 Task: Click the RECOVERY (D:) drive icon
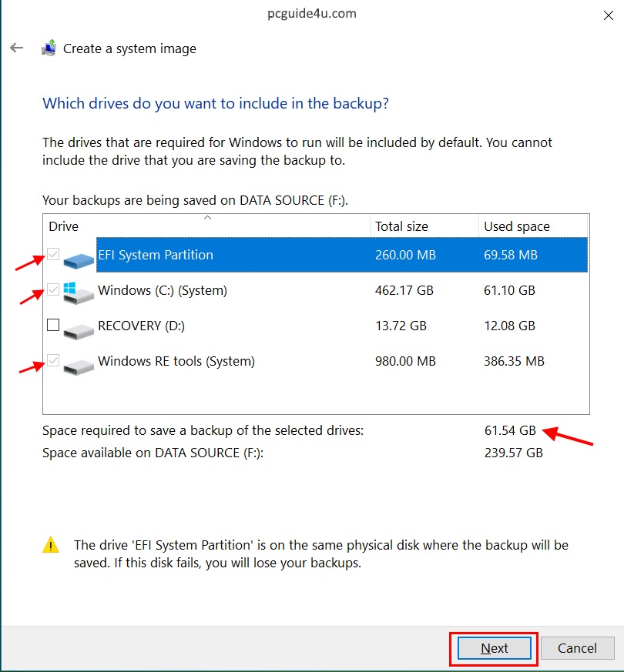pos(79,329)
